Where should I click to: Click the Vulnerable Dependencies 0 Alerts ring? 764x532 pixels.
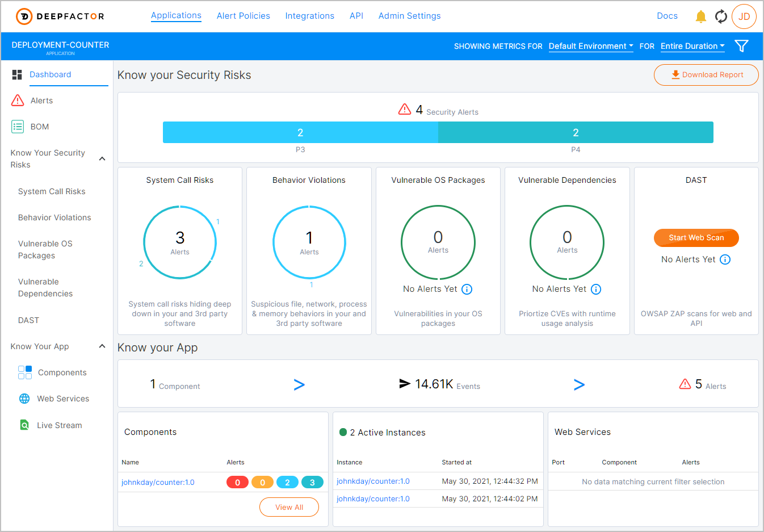click(567, 242)
